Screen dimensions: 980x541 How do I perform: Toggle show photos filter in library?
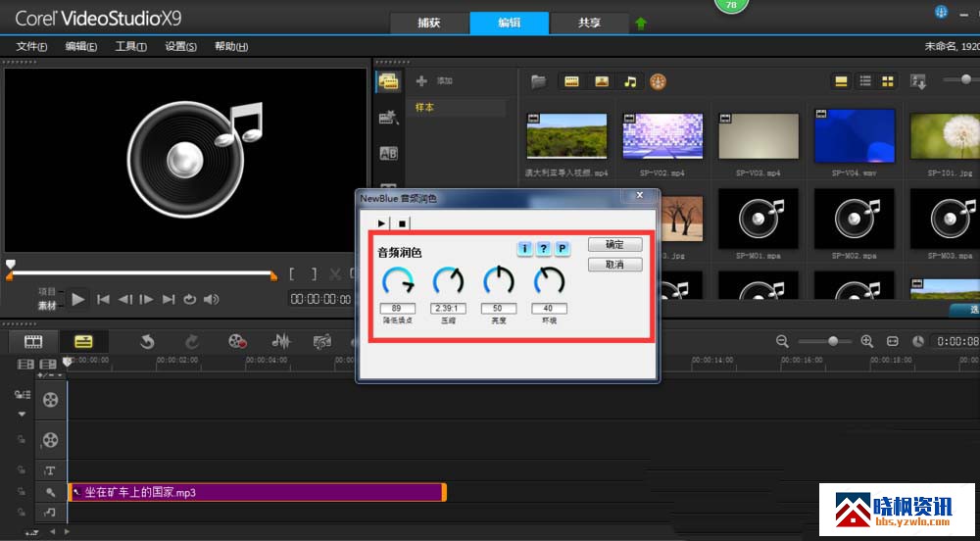[601, 81]
